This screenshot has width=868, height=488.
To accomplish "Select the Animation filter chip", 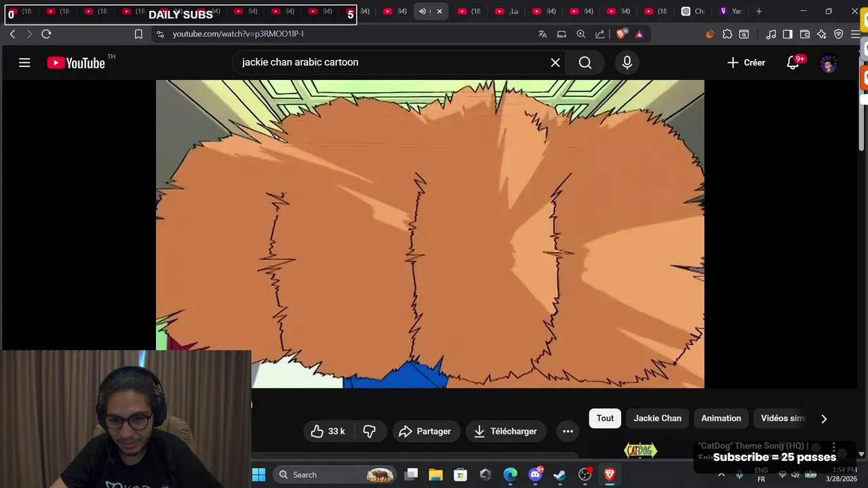I will [721, 418].
